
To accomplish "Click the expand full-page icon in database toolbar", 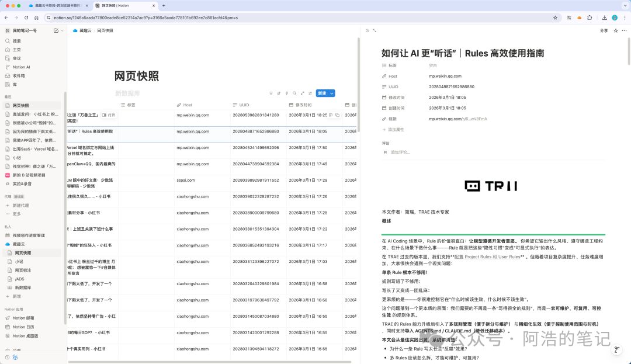I will pyautogui.click(x=302, y=93).
